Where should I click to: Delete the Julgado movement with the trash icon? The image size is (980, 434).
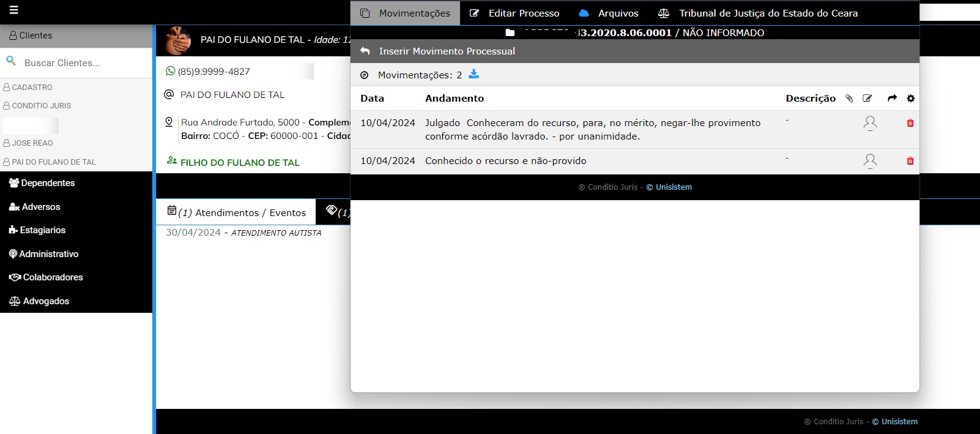point(910,123)
